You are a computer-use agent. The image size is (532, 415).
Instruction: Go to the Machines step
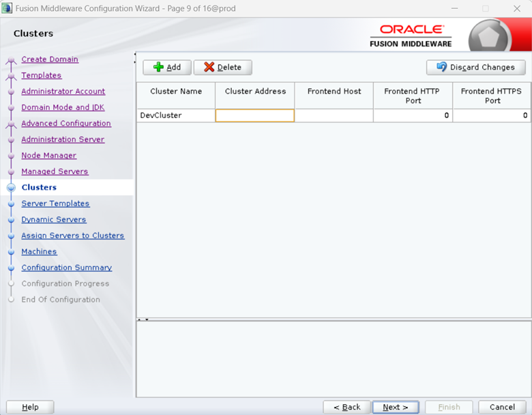pos(39,251)
